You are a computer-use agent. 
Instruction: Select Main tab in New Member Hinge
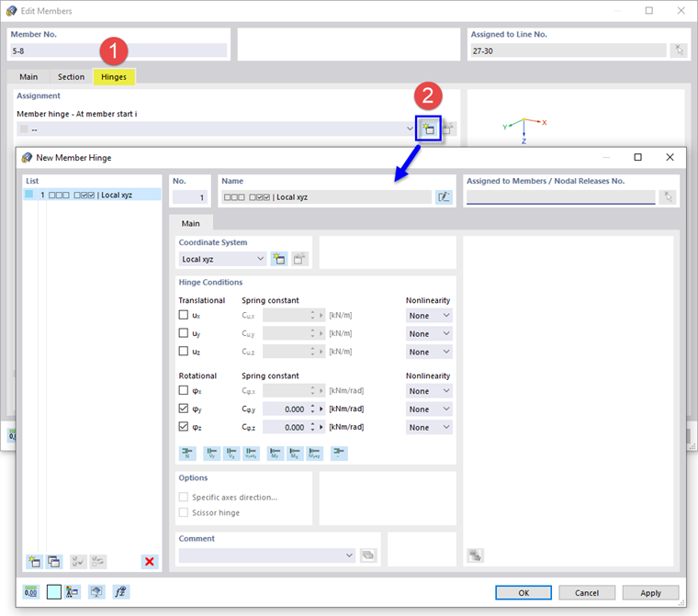[x=190, y=223]
